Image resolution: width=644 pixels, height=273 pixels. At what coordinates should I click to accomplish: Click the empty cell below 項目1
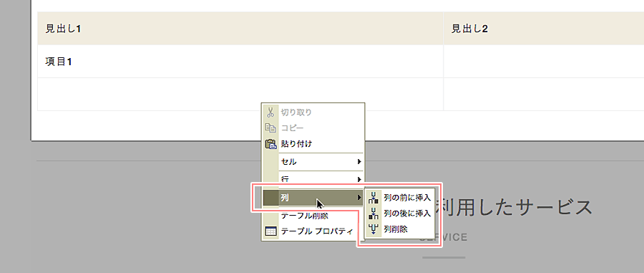pyautogui.click(x=240, y=94)
